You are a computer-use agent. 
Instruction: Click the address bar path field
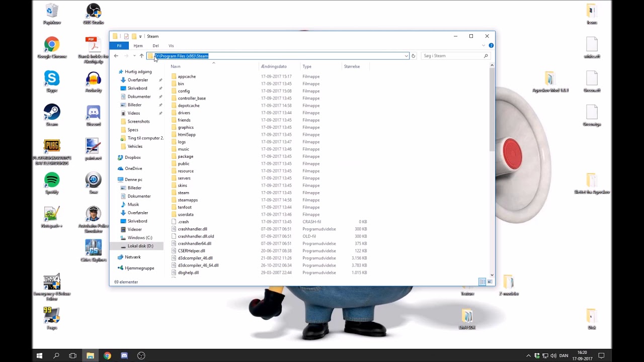pyautogui.click(x=277, y=56)
